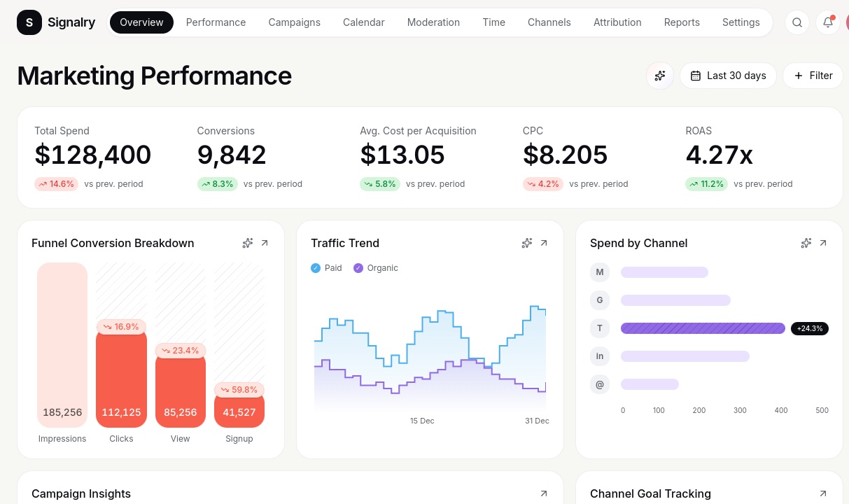
Task: Click the View funnel bar 85,256
Action: point(181,391)
